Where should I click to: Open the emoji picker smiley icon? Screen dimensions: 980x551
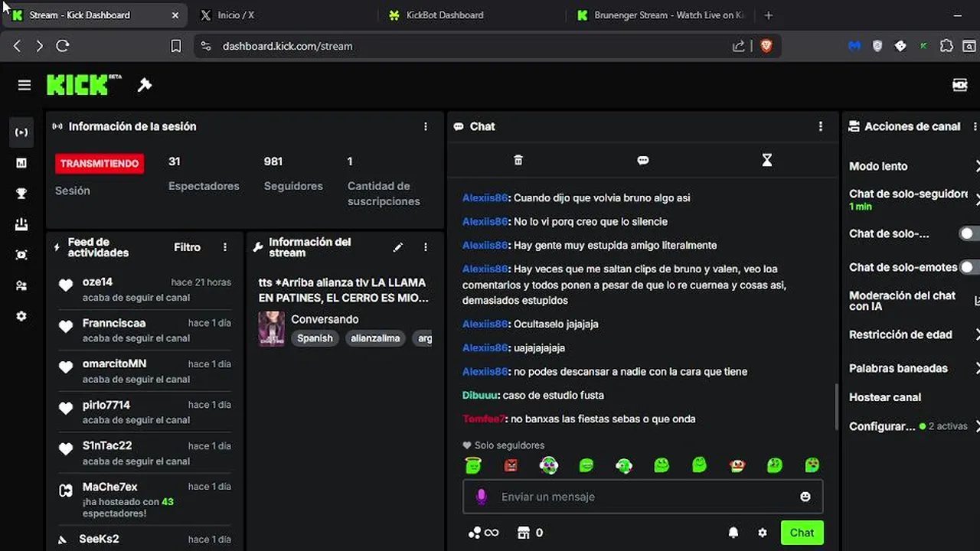coord(805,497)
